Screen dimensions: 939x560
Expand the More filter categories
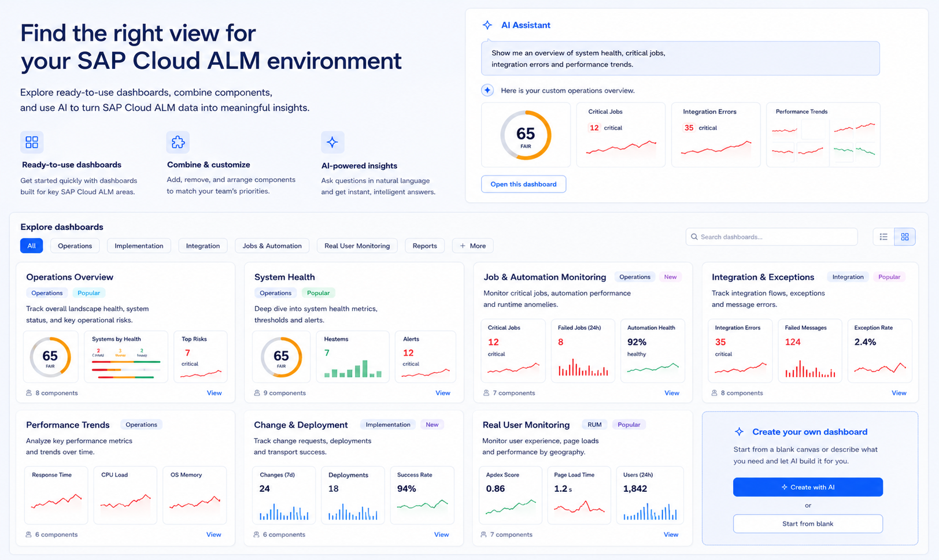point(472,246)
